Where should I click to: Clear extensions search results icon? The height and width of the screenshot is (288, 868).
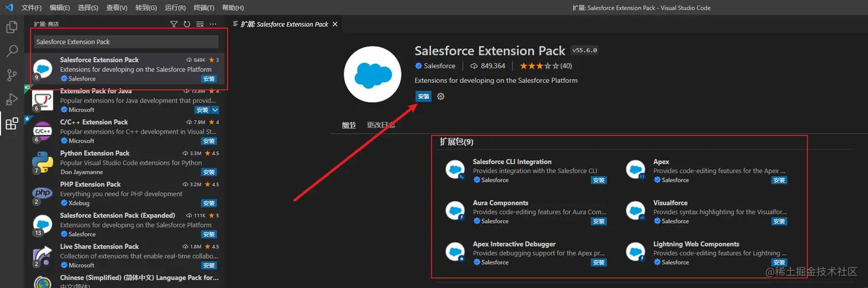coord(200,24)
